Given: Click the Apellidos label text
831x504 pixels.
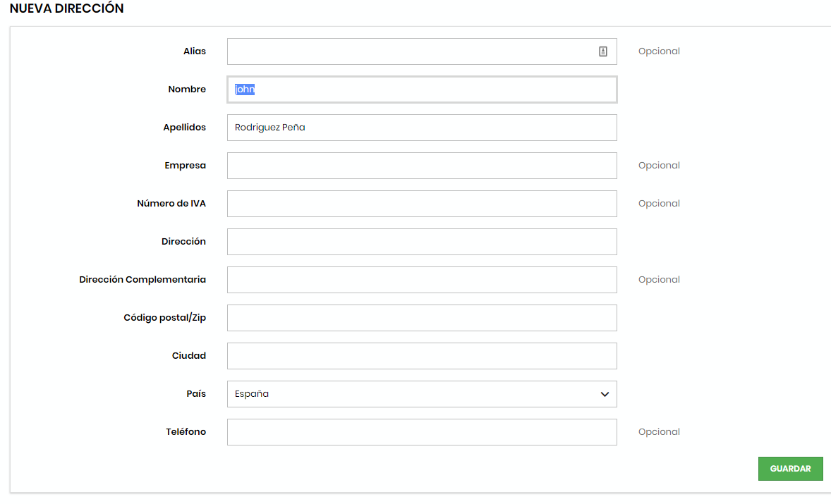Looking at the screenshot, I should pos(184,128).
